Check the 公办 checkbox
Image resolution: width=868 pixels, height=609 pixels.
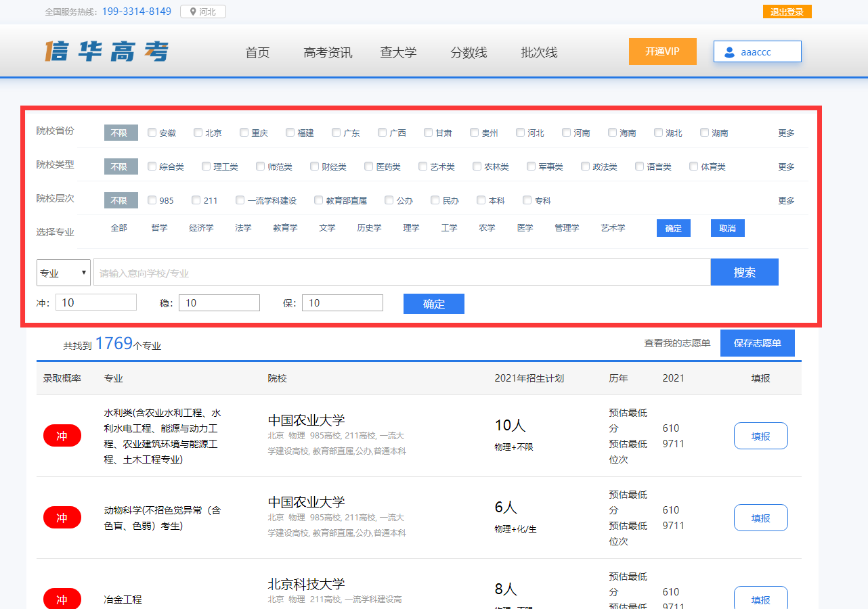pyautogui.click(x=389, y=200)
